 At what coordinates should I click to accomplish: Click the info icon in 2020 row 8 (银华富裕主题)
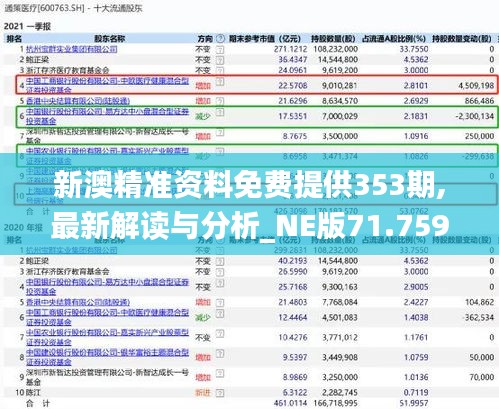pos(220,353)
